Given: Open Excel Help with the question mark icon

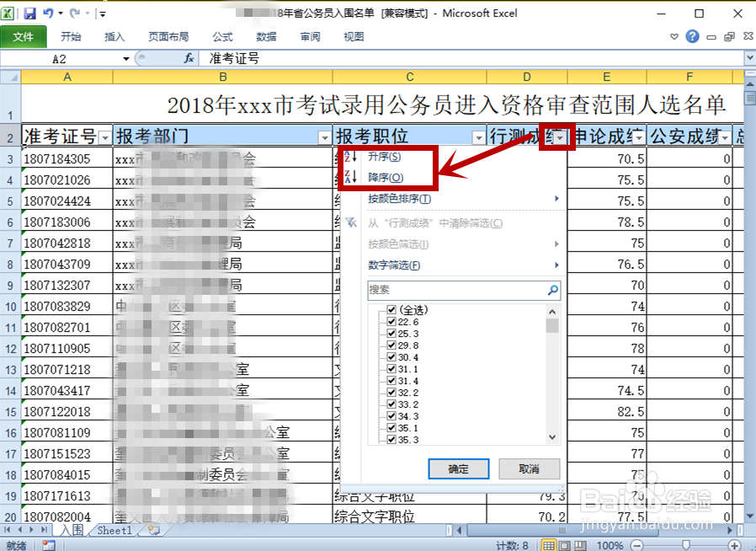Looking at the screenshot, I should pyautogui.click(x=692, y=36).
